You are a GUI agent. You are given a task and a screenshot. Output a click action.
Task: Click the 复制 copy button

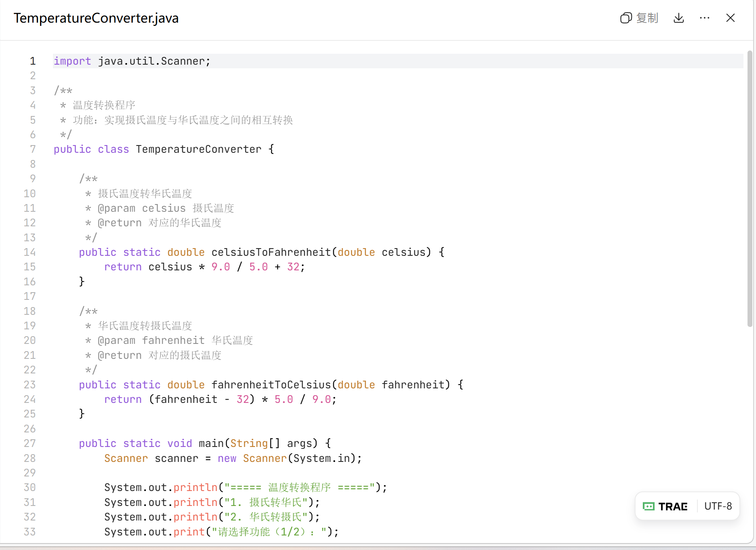[639, 18]
